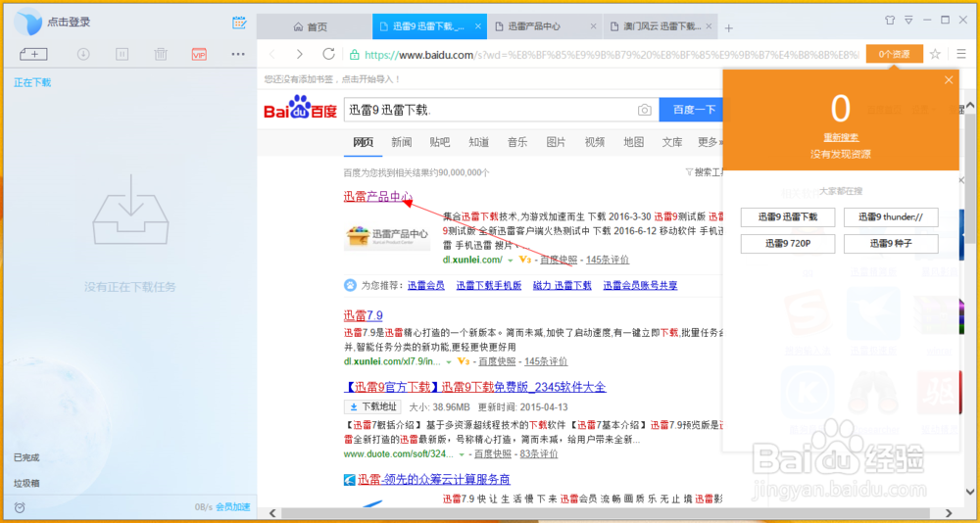This screenshot has height=523, width=980.
Task: Delete task with the trash icon
Action: [161, 55]
